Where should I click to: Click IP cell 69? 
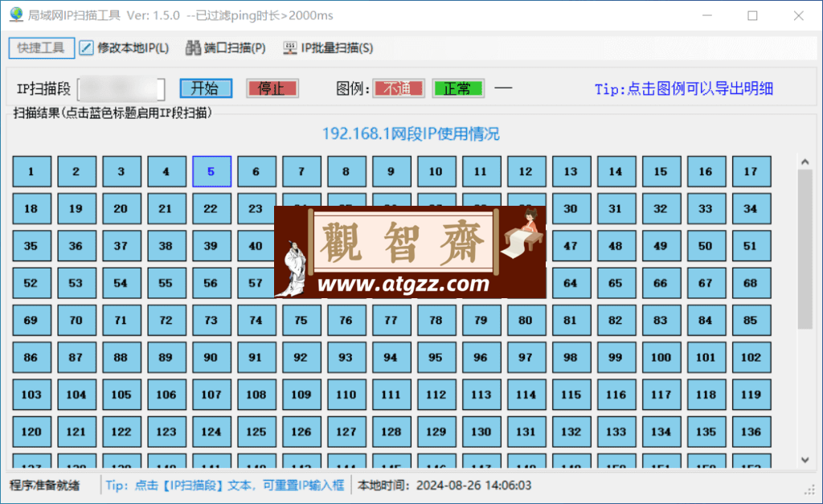(x=31, y=320)
